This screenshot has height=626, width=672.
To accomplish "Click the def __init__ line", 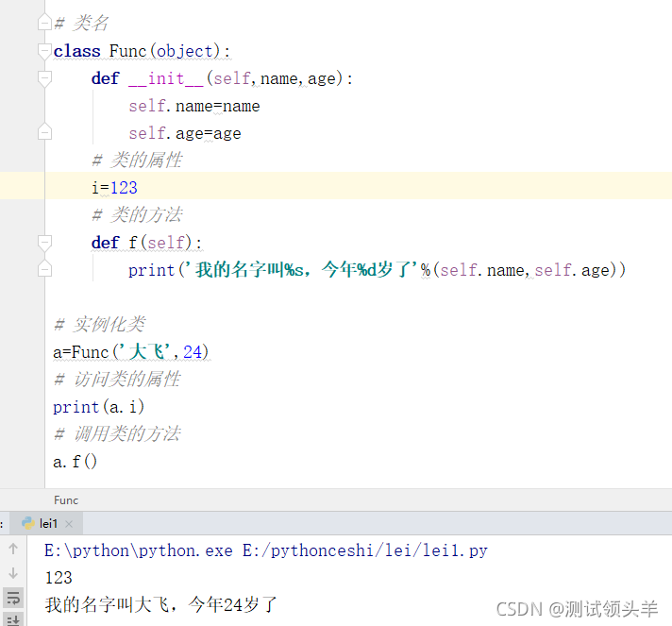I will coord(222,79).
